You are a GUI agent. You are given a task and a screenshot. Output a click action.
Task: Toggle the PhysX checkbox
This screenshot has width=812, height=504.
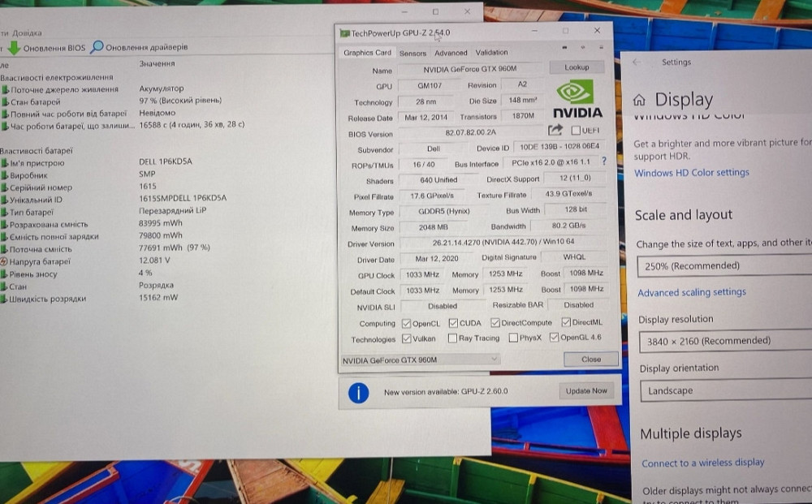coord(513,338)
